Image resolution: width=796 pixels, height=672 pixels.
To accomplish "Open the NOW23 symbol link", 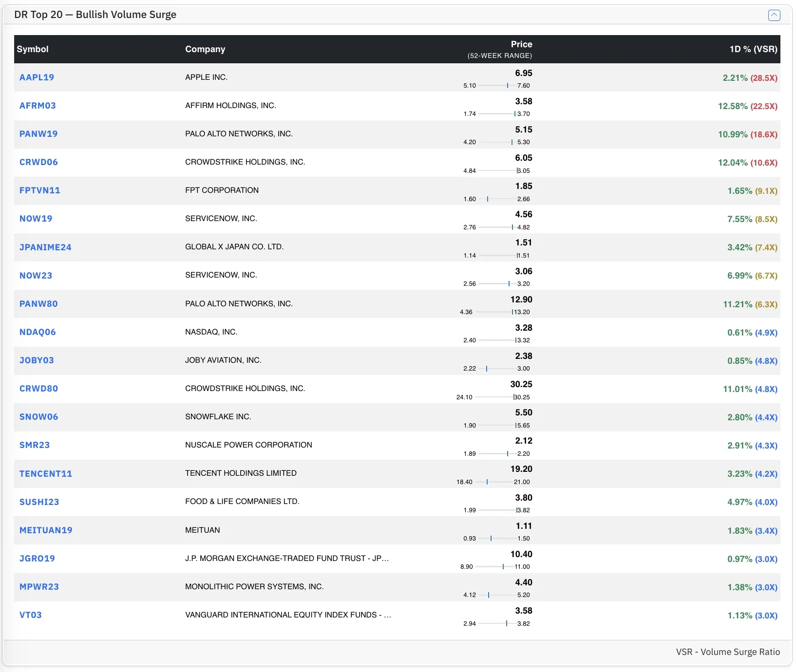I will 36,276.
